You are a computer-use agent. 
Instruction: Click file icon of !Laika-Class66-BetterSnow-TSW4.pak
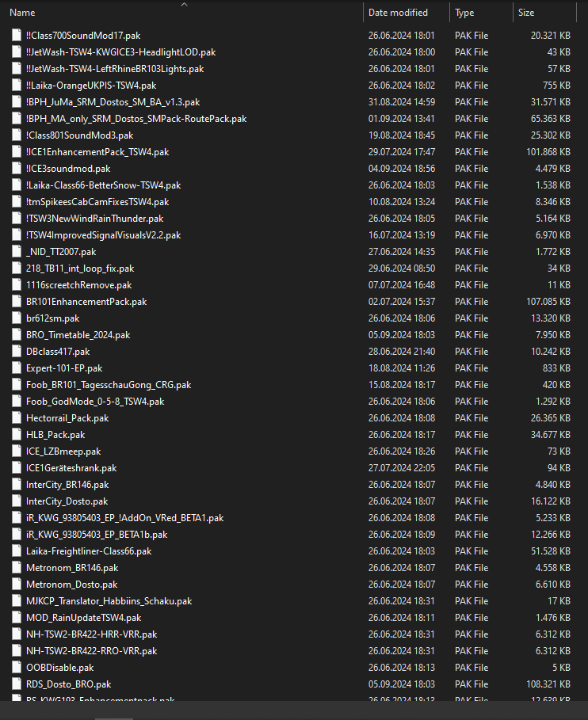pos(17,185)
